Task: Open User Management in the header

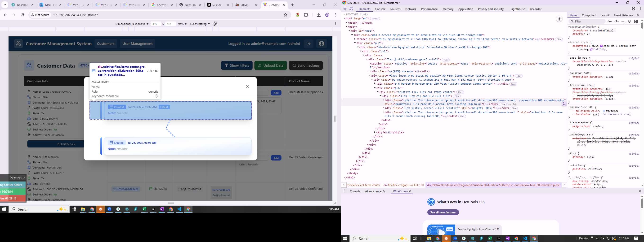Action: point(137,44)
